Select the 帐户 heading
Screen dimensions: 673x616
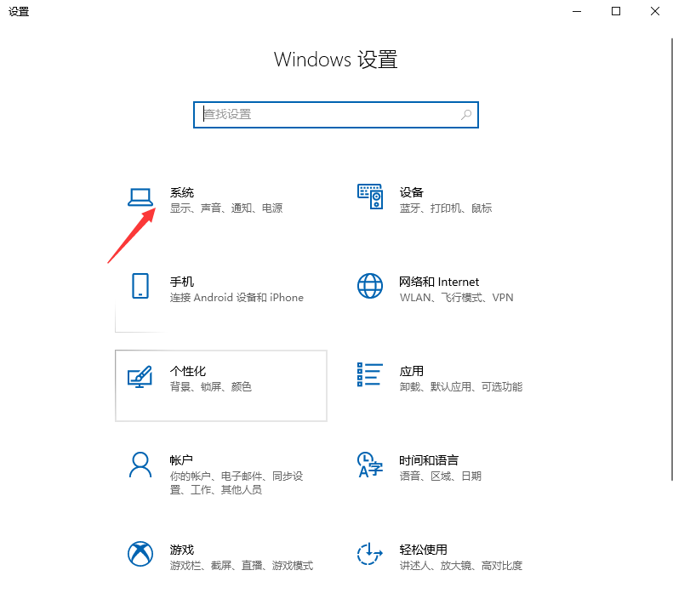[x=181, y=460]
